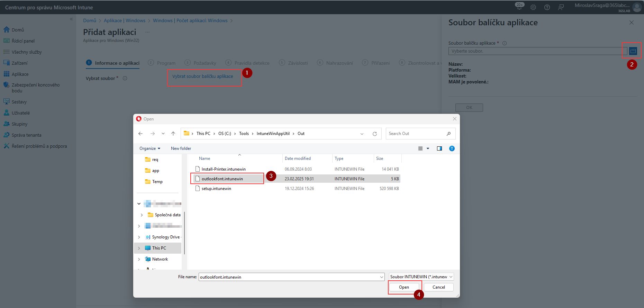Toggle the preview pane in Open dialog

pos(439,148)
